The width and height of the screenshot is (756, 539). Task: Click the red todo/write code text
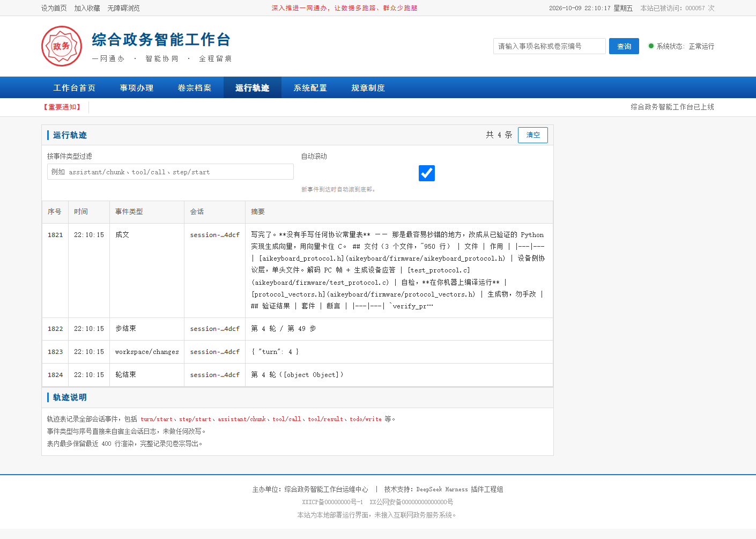click(366, 419)
